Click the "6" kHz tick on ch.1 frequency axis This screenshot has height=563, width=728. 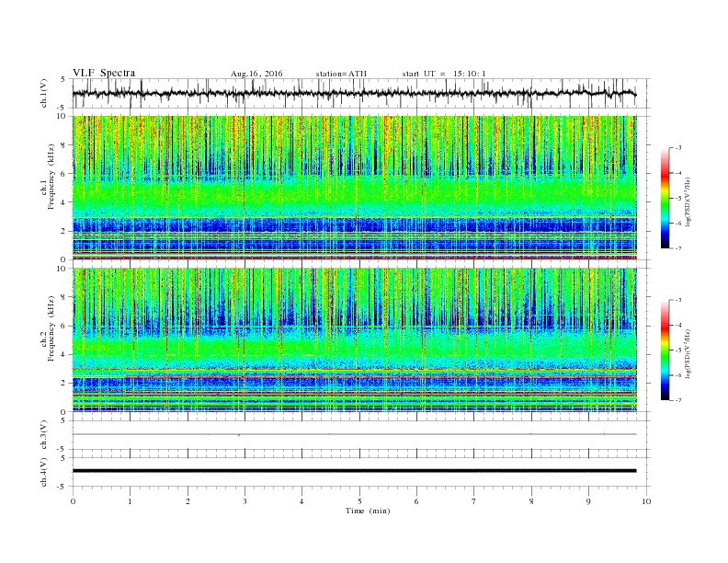pos(64,174)
